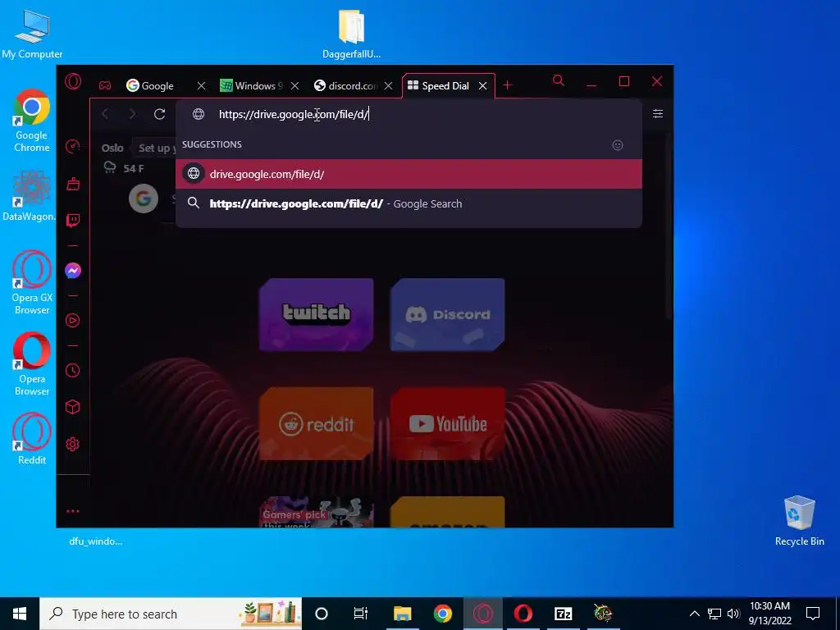This screenshot has width=840, height=630.
Task: Go back with the back arrow
Action: pos(106,114)
